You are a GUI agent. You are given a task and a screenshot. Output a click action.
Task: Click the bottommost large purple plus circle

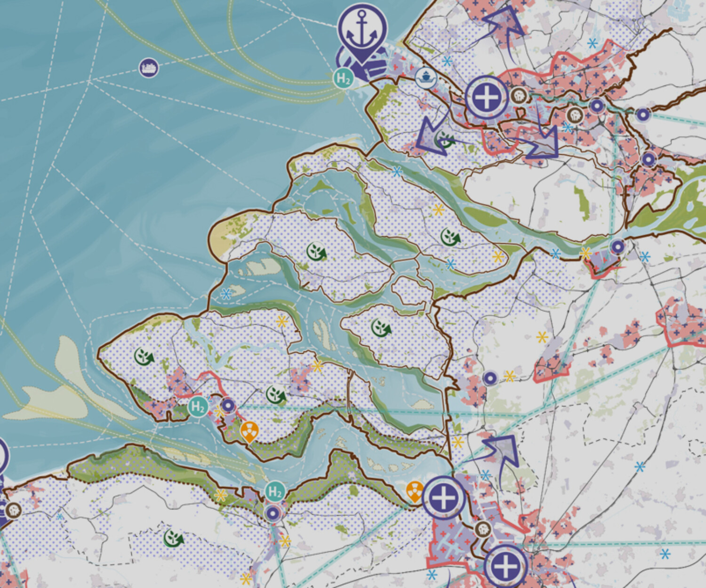[505, 566]
